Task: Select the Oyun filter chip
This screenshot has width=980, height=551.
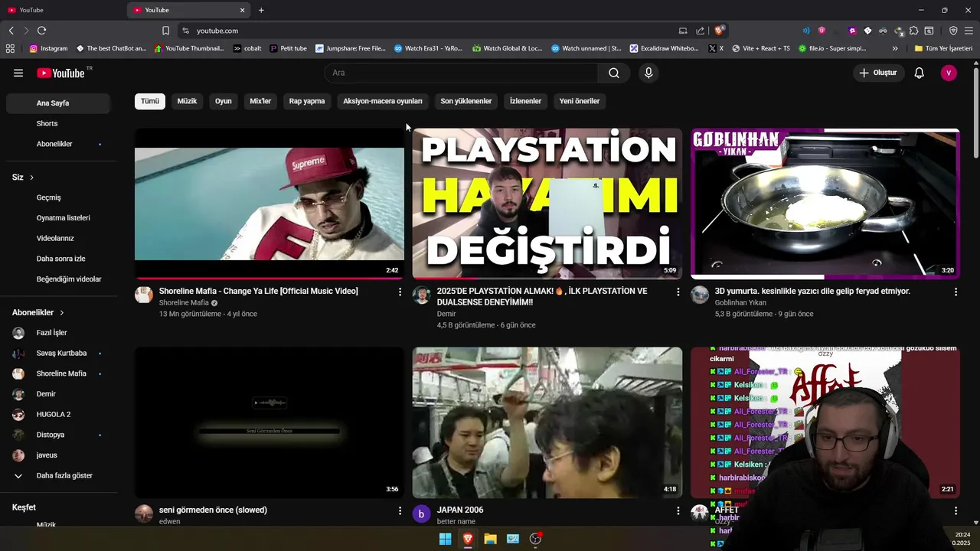Action: (x=224, y=101)
